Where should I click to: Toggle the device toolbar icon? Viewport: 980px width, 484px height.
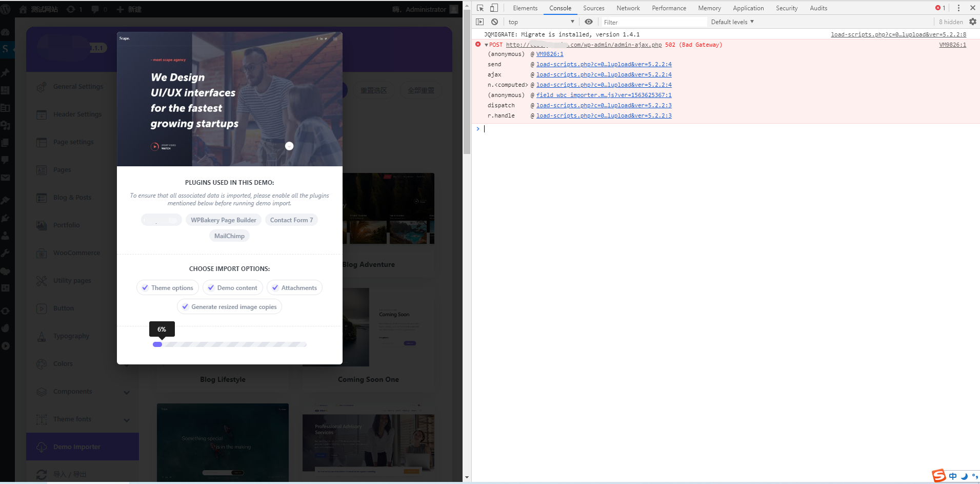tap(494, 8)
